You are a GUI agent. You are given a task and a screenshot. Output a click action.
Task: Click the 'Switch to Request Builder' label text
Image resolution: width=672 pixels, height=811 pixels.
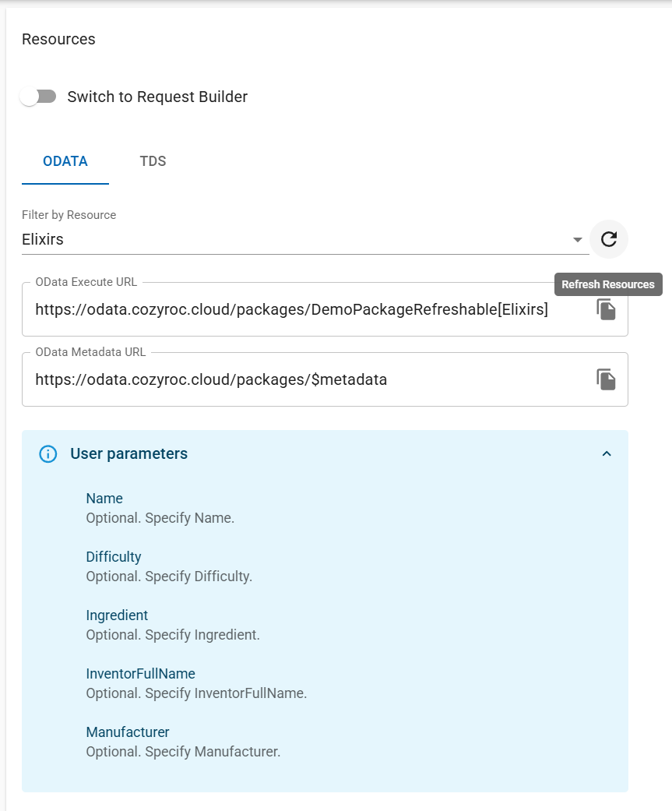tap(157, 97)
